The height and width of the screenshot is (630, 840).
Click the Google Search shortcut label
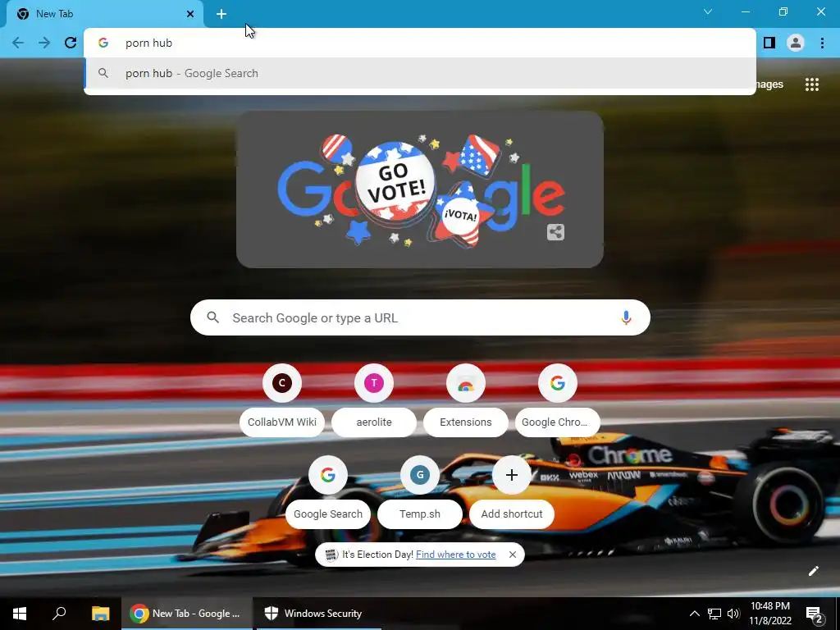[328, 514]
